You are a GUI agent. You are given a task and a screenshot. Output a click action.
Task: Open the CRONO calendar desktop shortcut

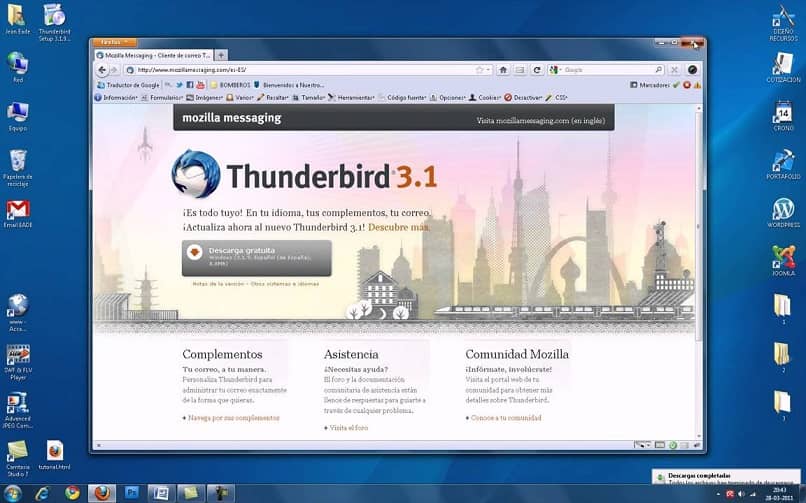[x=783, y=116]
